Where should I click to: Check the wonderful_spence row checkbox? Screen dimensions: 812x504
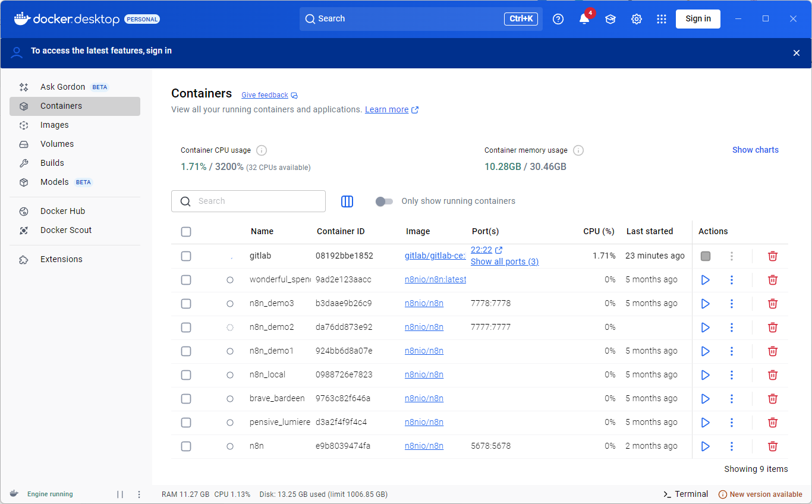(x=186, y=280)
